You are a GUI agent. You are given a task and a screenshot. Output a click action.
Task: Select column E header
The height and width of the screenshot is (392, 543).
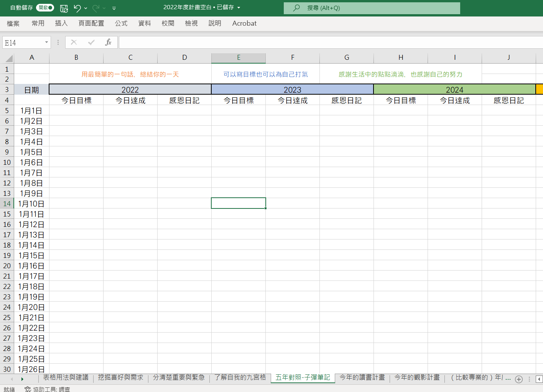[239, 58]
